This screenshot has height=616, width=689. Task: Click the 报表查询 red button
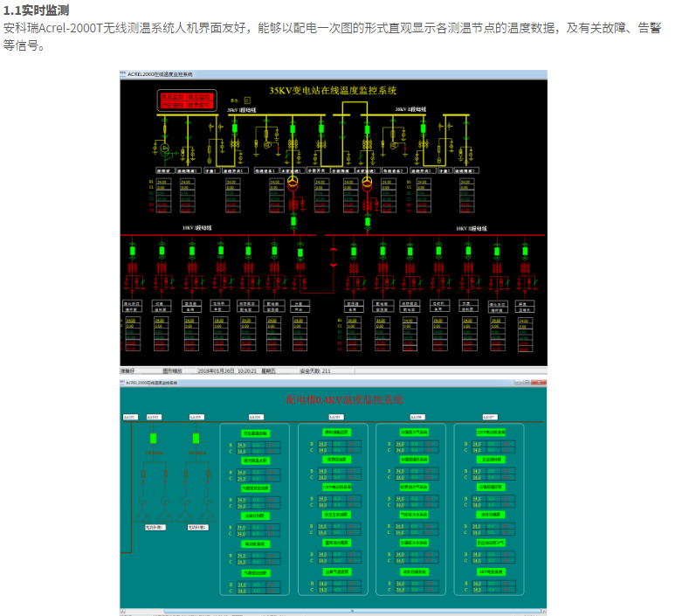pyautogui.click(x=200, y=105)
